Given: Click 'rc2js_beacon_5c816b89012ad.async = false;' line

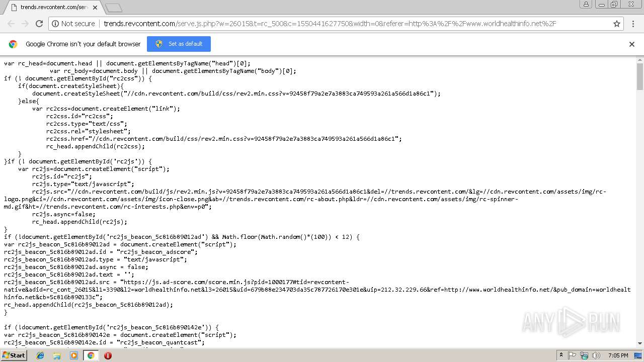Looking at the screenshot, I should click(76, 267).
